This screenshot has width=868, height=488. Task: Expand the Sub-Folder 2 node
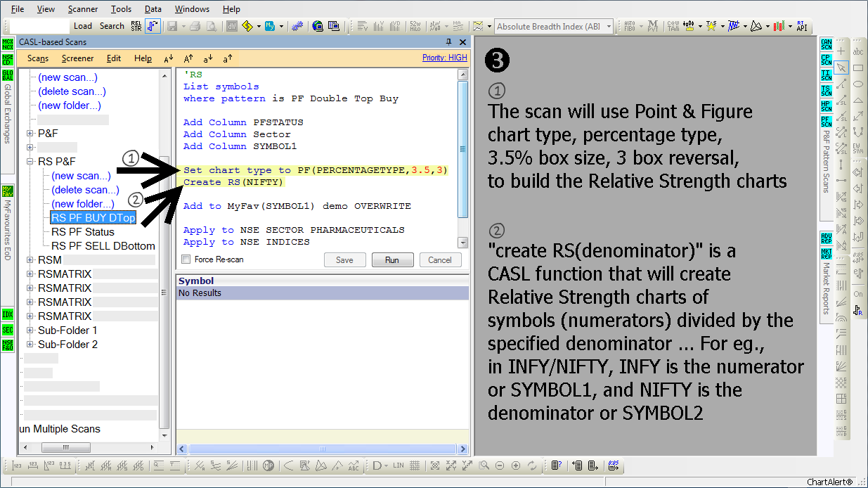point(30,345)
